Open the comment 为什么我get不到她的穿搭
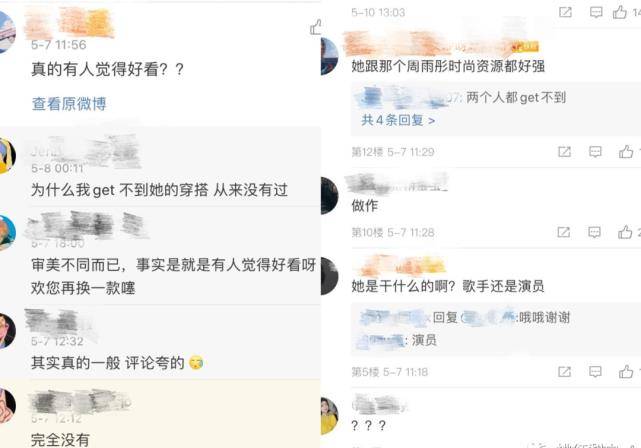Viewport: 641px width, 448px height. tap(159, 190)
